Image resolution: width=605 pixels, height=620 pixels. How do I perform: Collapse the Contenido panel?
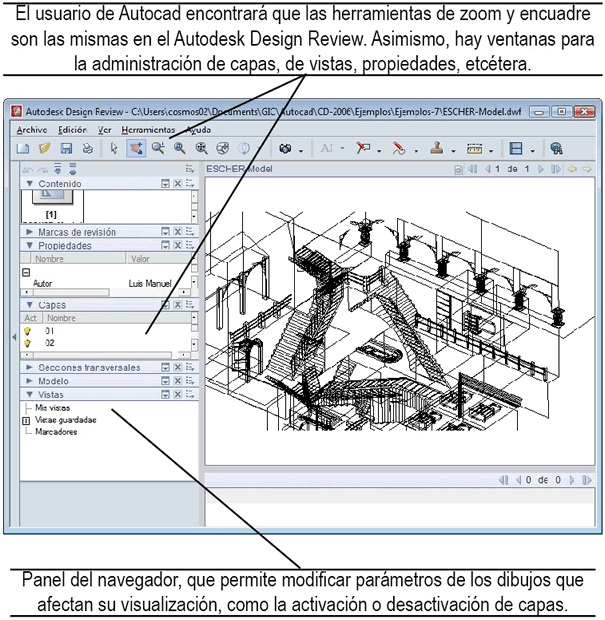(x=29, y=183)
